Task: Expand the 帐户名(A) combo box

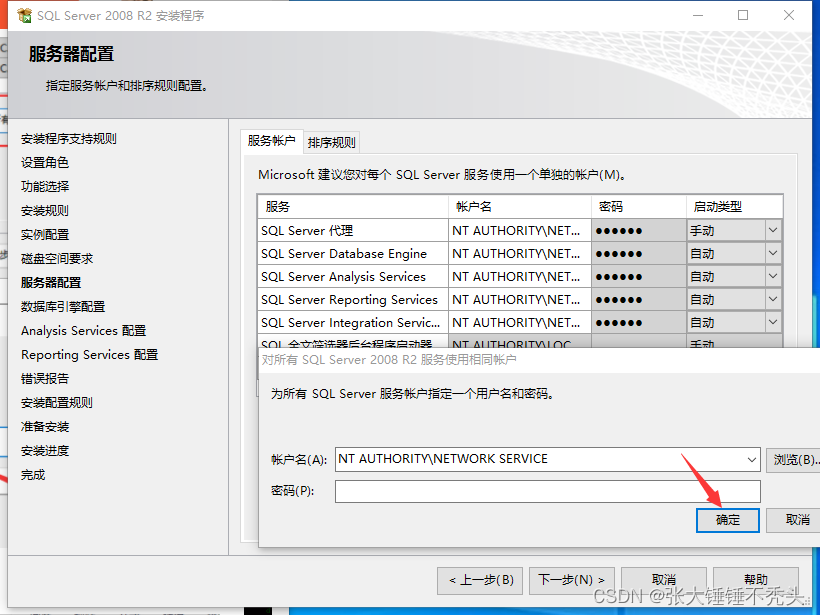Action: (x=751, y=460)
